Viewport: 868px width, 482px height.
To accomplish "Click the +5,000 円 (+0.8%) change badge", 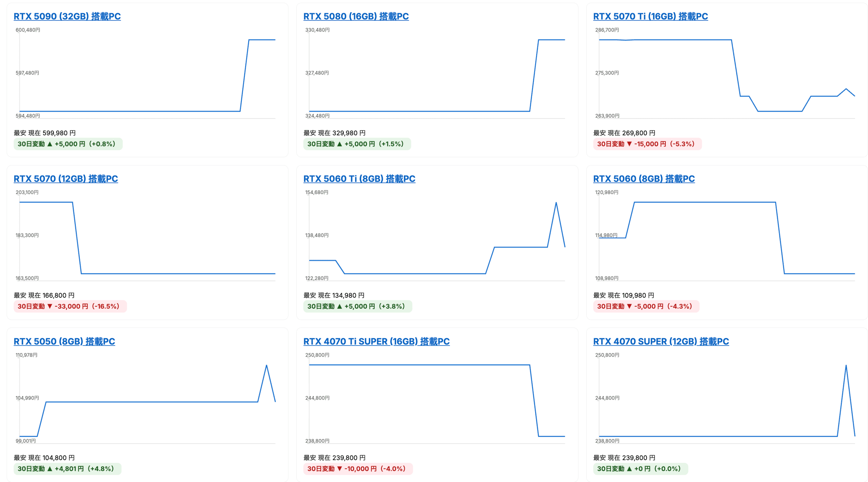I will (68, 144).
